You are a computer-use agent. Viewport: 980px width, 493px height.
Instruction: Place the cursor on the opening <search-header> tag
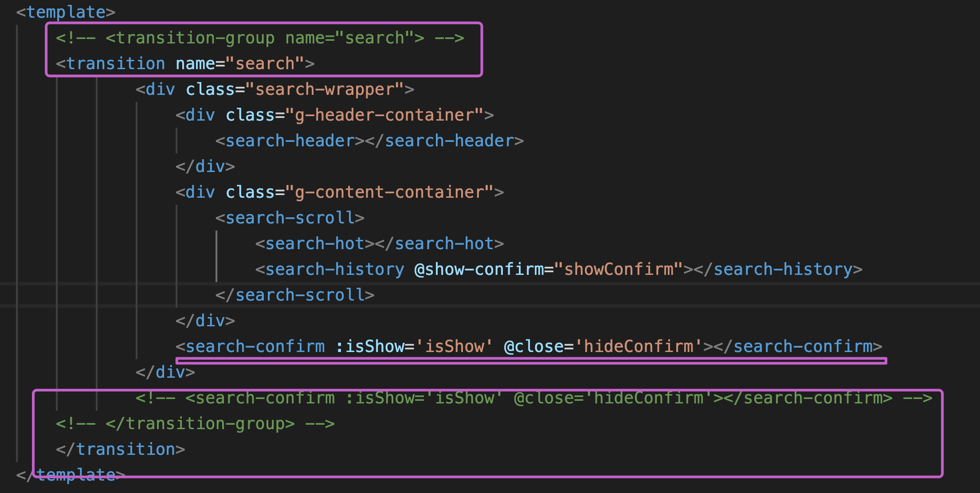(x=290, y=141)
